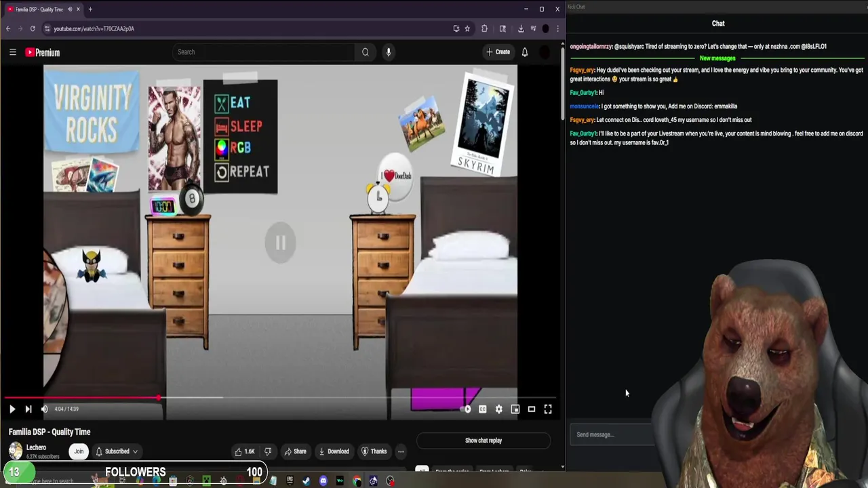Mute the Familia DSP browser tab audio

[x=69, y=9]
